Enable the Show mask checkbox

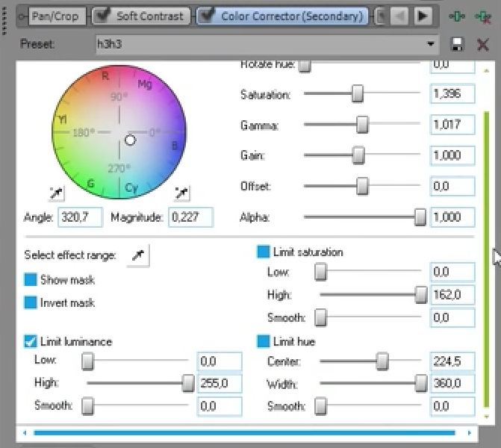click(x=31, y=280)
